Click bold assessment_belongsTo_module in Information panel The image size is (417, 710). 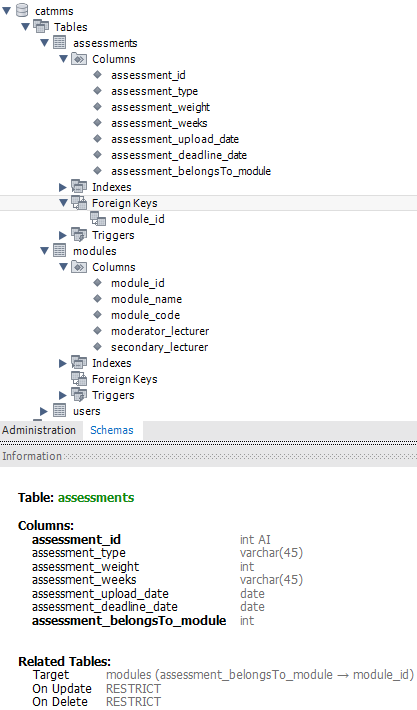pyautogui.click(x=129, y=620)
